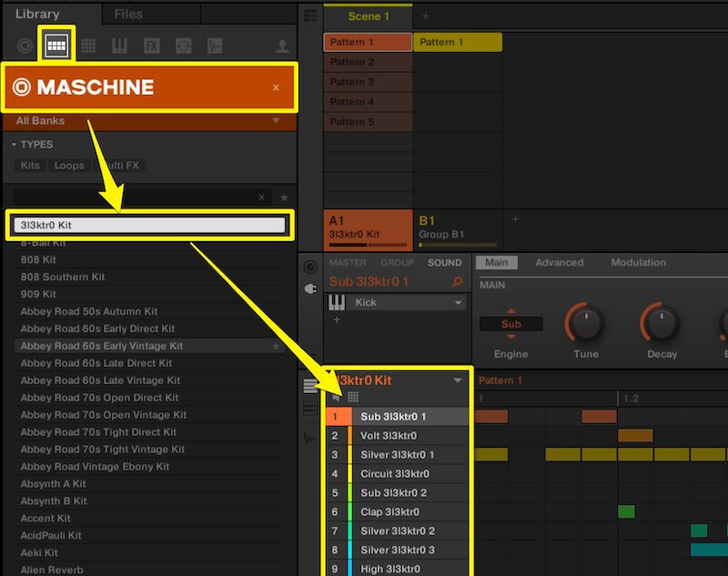Open the Modulation parameter page
The width and height of the screenshot is (728, 576).
pyautogui.click(x=638, y=263)
